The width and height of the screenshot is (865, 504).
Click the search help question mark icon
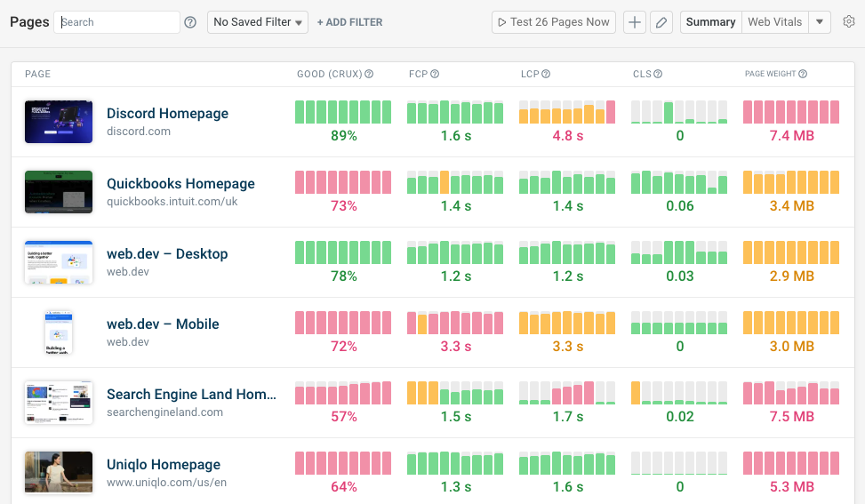tap(190, 22)
